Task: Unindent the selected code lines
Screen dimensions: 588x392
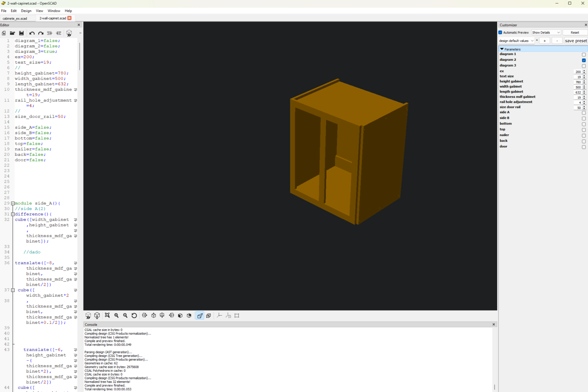Action: point(49,33)
